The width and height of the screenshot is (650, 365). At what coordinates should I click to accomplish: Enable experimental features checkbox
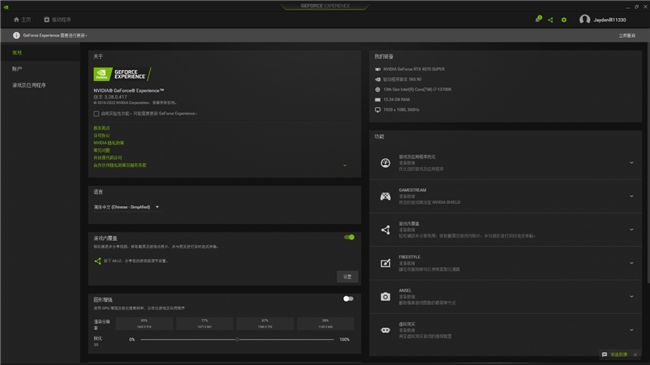point(96,114)
